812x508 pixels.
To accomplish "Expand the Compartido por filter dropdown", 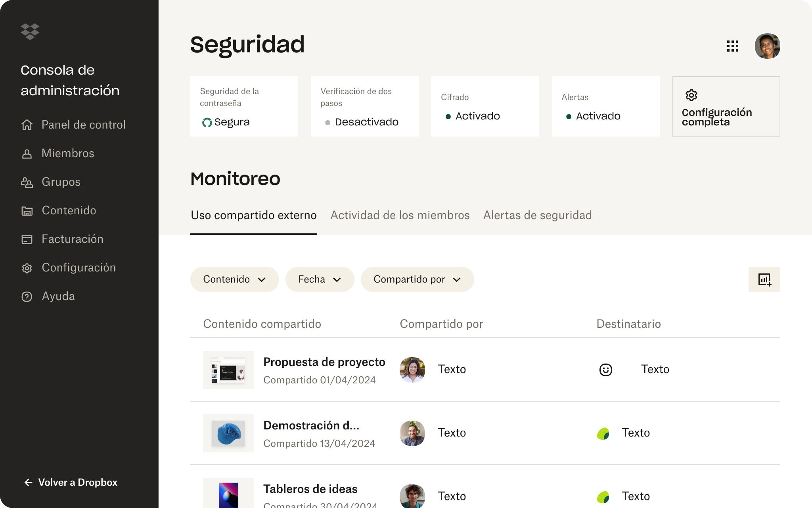I will click(x=417, y=279).
